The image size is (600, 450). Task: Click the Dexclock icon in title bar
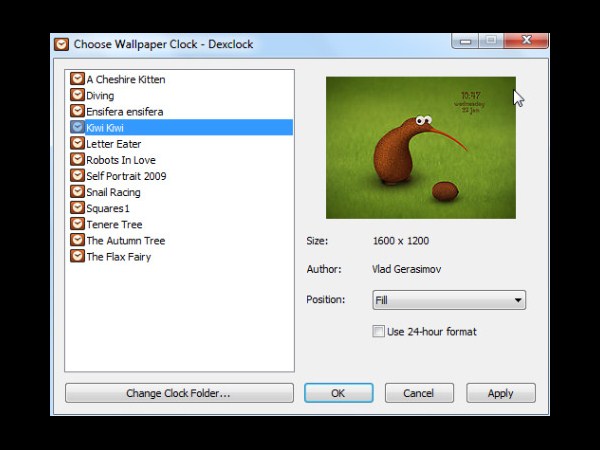[x=61, y=44]
